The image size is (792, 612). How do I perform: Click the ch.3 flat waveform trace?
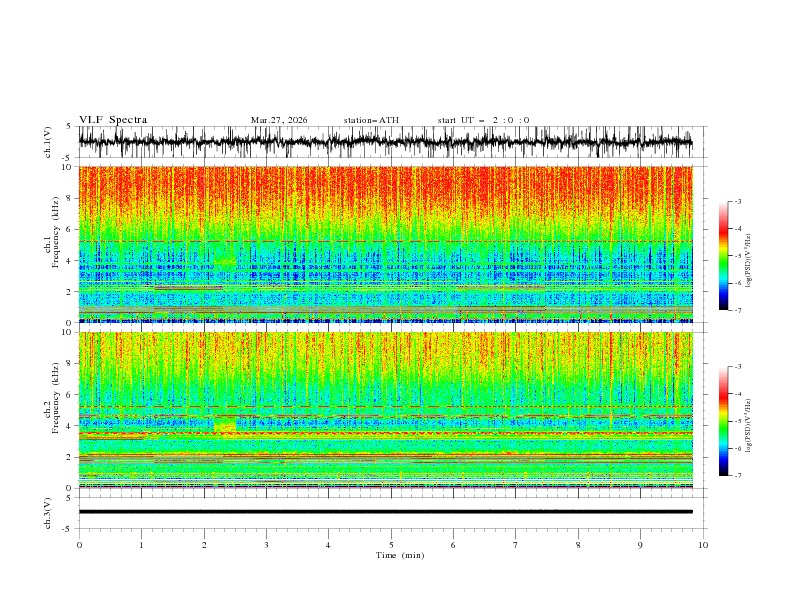coord(385,512)
